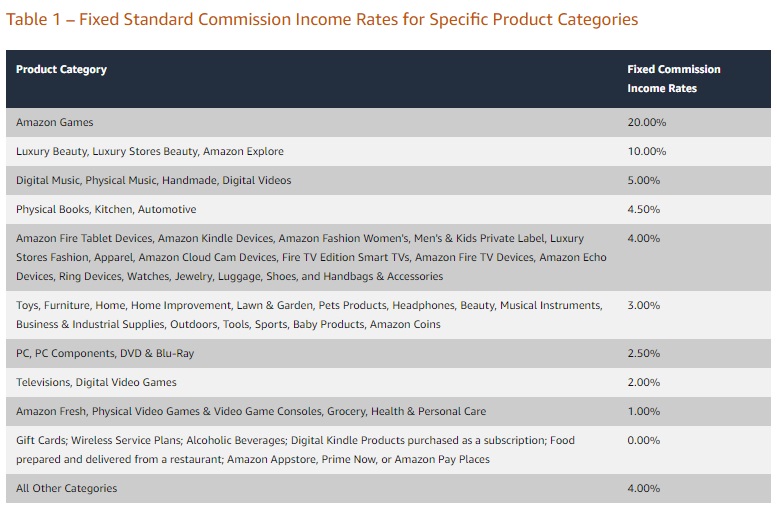Click the 4.50% rate value
Viewport: 777px width, 511px height.
pos(644,209)
